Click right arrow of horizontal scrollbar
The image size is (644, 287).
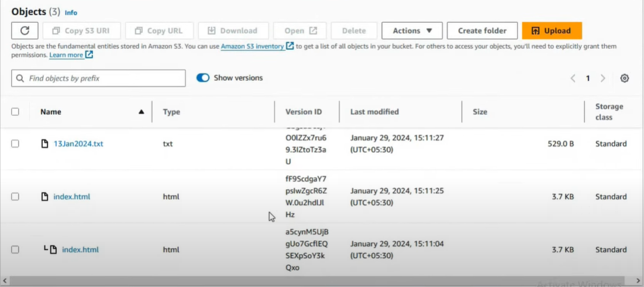point(638,281)
